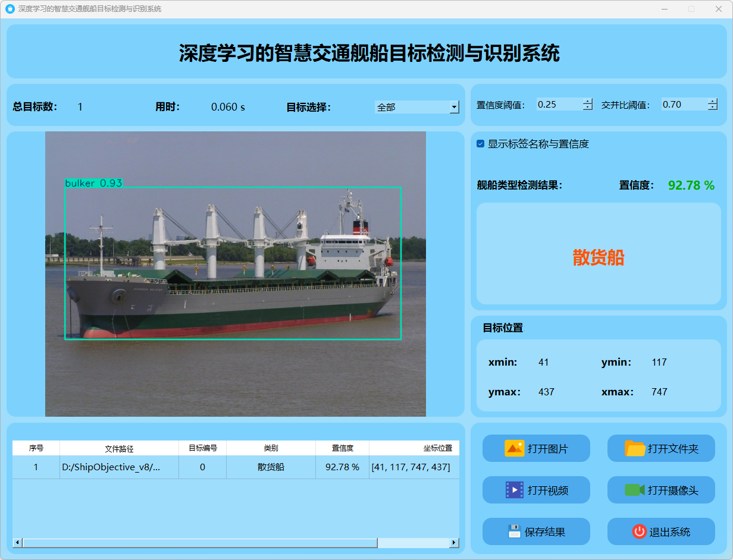Click the 置信度 column header in table

342,448
